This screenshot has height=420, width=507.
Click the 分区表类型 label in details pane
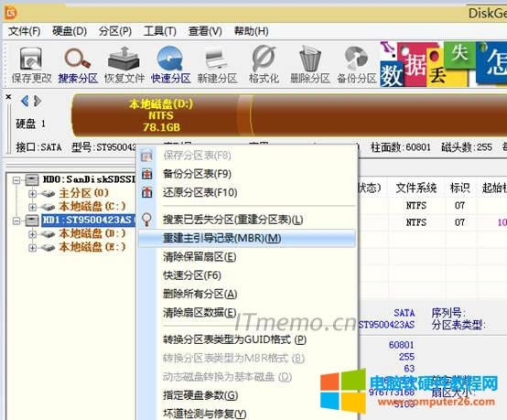pos(458,325)
